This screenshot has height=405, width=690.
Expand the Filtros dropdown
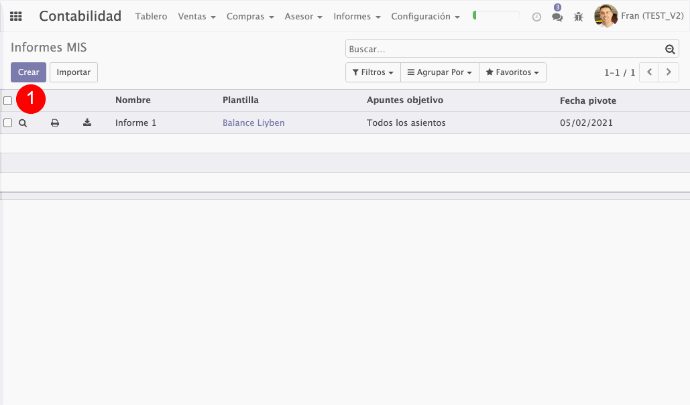tap(372, 73)
